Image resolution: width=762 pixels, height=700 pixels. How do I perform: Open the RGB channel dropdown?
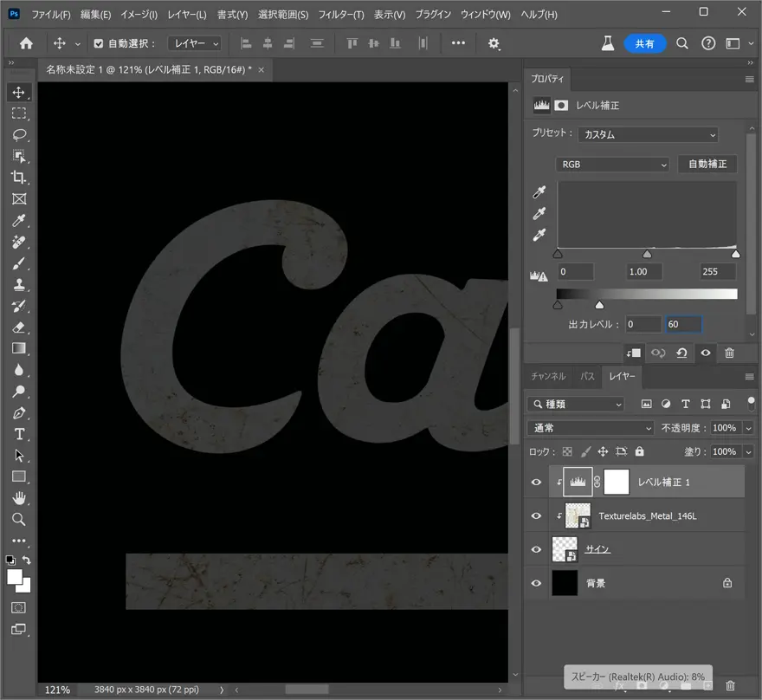(x=612, y=165)
